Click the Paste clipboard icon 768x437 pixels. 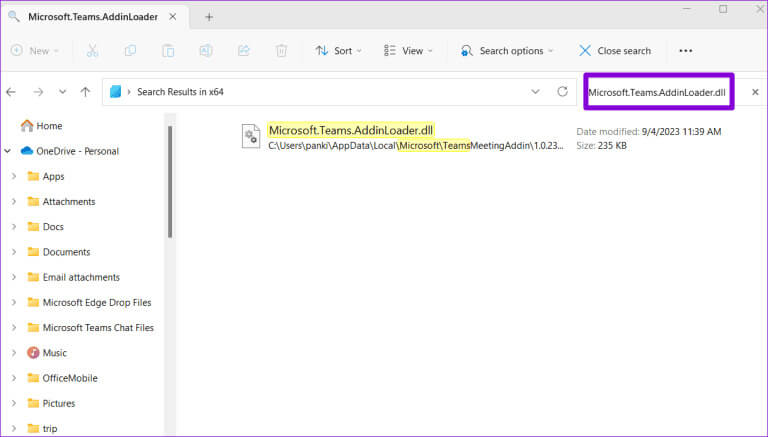tap(168, 50)
